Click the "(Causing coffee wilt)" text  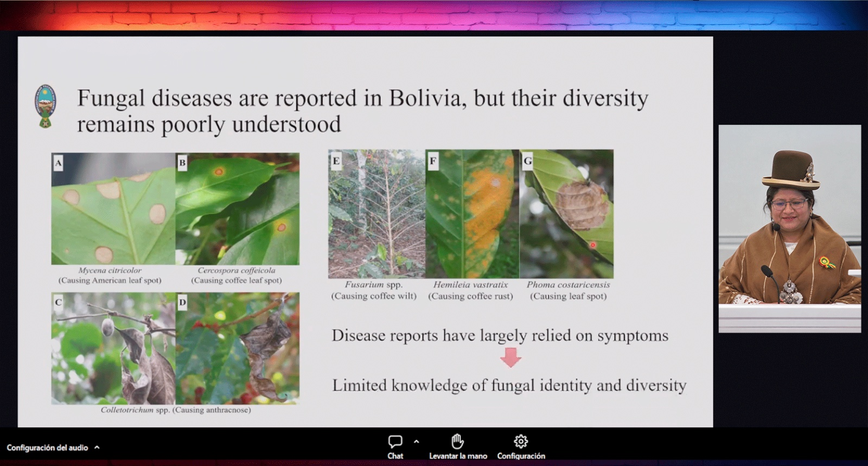click(374, 296)
